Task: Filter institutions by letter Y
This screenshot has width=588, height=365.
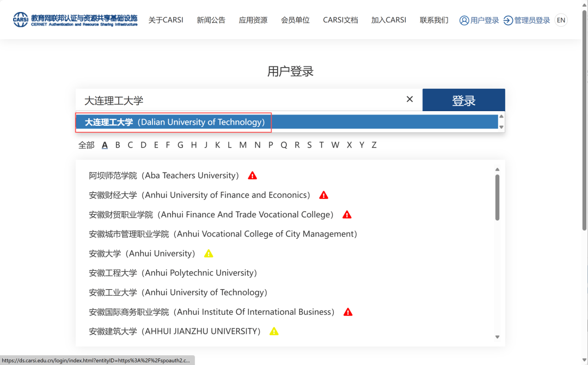Action: 362,145
